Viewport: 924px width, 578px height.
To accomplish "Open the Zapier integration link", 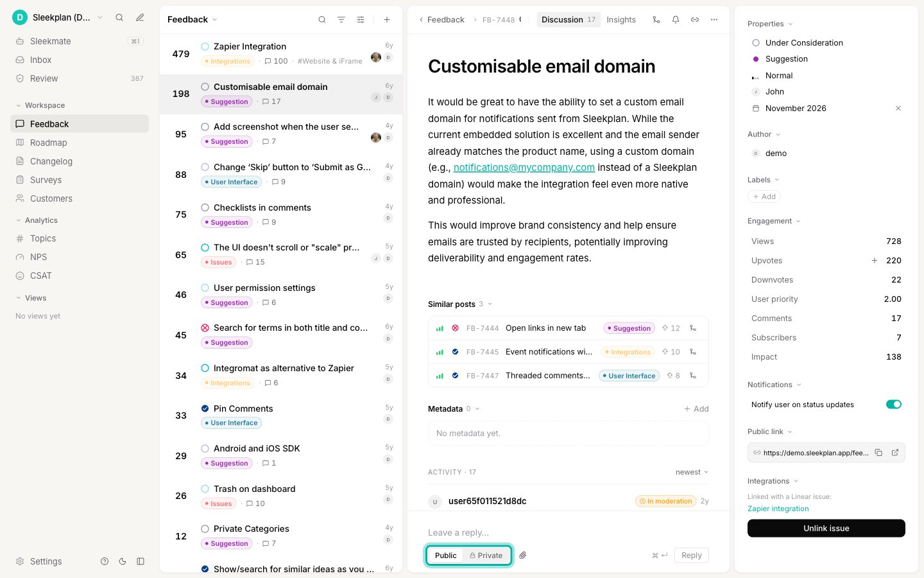I will point(778,509).
